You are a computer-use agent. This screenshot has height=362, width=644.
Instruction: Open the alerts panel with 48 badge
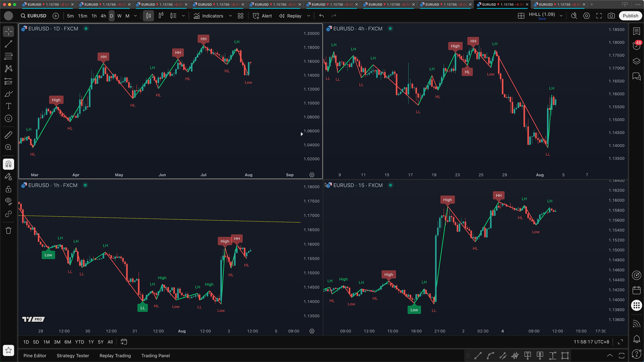[636, 46]
